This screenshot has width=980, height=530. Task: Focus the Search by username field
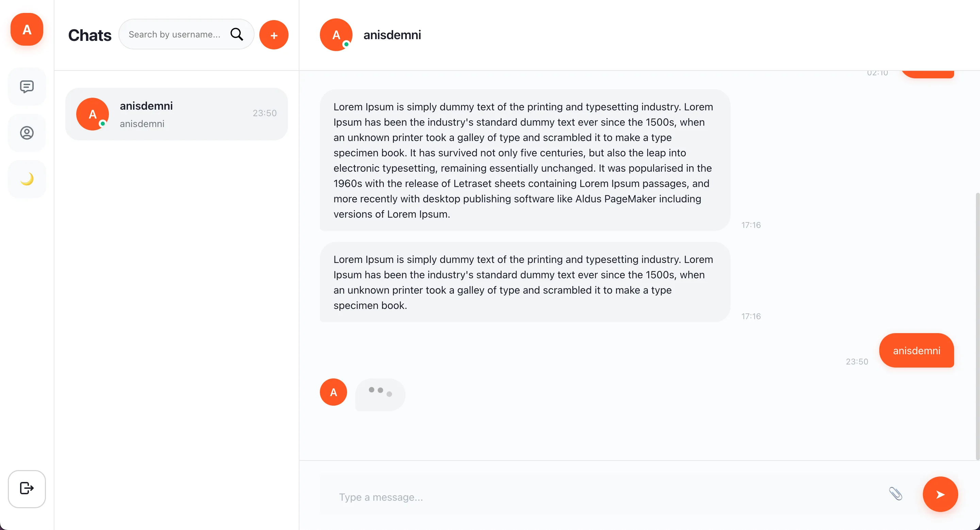click(175, 34)
